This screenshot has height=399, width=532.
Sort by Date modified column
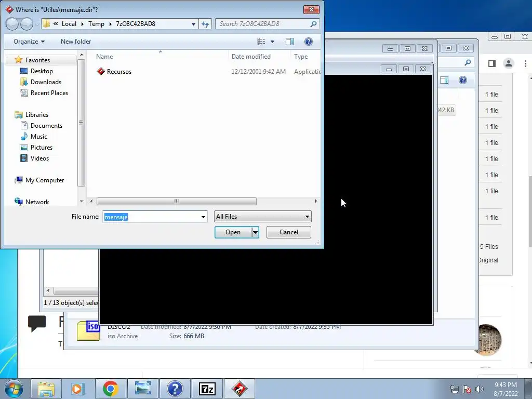click(251, 57)
